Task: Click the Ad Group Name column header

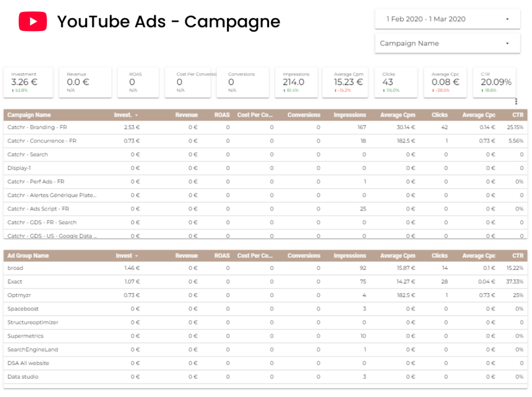Action: point(28,256)
